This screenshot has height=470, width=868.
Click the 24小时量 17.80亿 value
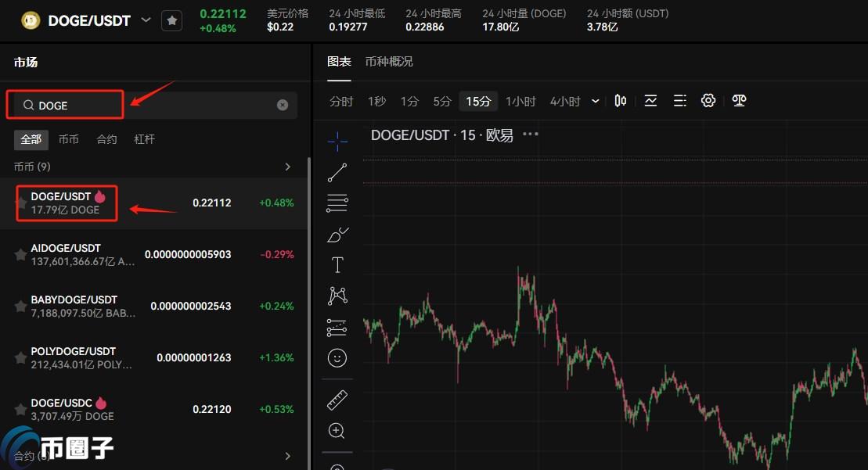[x=501, y=27]
